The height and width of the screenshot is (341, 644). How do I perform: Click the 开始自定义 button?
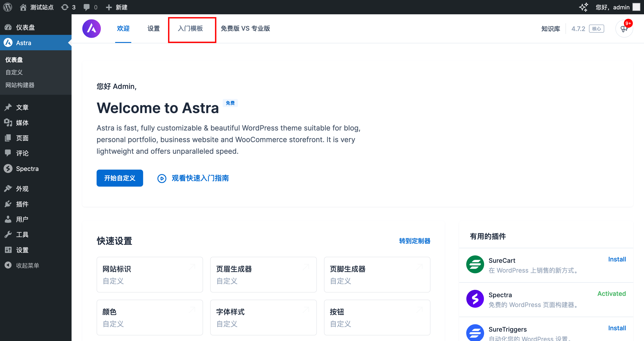(119, 178)
